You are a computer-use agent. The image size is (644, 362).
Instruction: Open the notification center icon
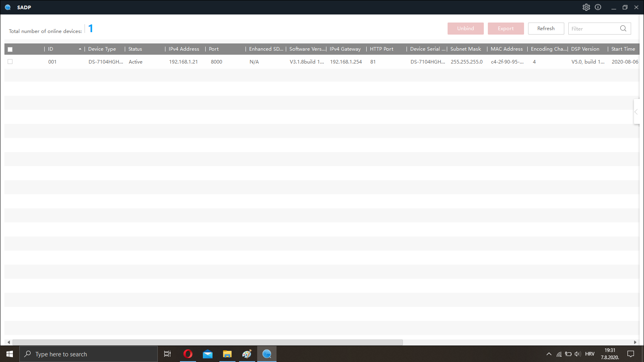click(631, 354)
